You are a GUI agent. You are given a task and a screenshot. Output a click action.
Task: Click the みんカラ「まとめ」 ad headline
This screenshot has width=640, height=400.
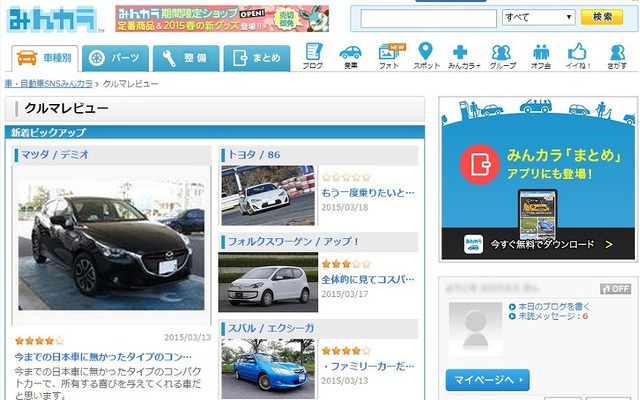tap(565, 156)
